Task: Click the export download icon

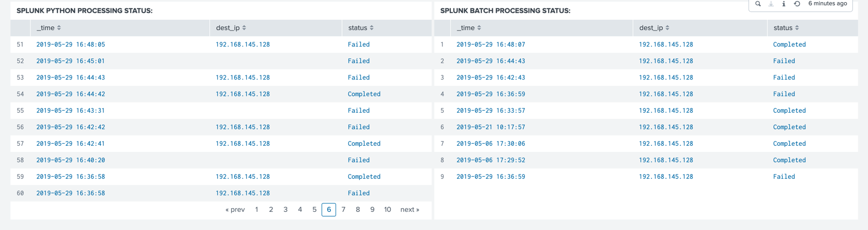Action: [x=771, y=4]
